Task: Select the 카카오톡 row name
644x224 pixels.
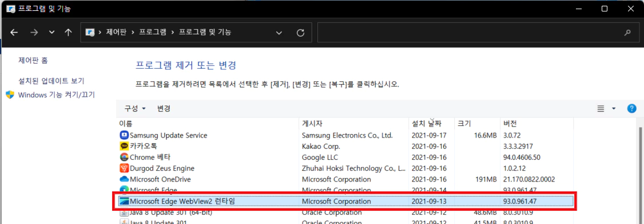Action: (x=144, y=146)
